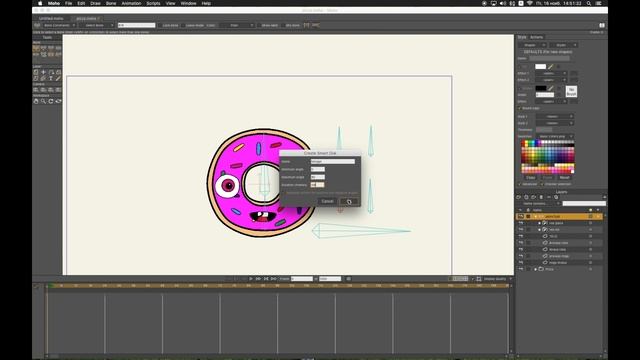Screen dimensions: 640x360
Task: Select the Transform Layer cross-arrows tool
Action: [43, 72]
